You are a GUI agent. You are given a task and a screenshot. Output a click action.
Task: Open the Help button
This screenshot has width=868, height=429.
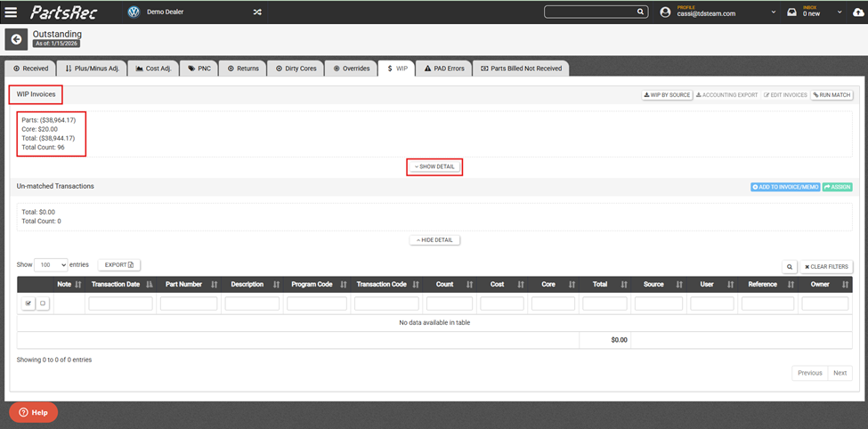[x=33, y=412]
